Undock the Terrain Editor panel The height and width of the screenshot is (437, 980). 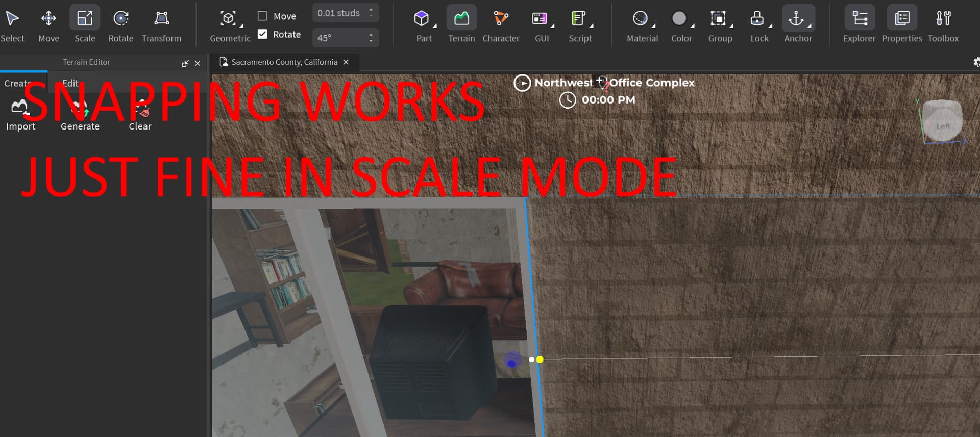[185, 63]
